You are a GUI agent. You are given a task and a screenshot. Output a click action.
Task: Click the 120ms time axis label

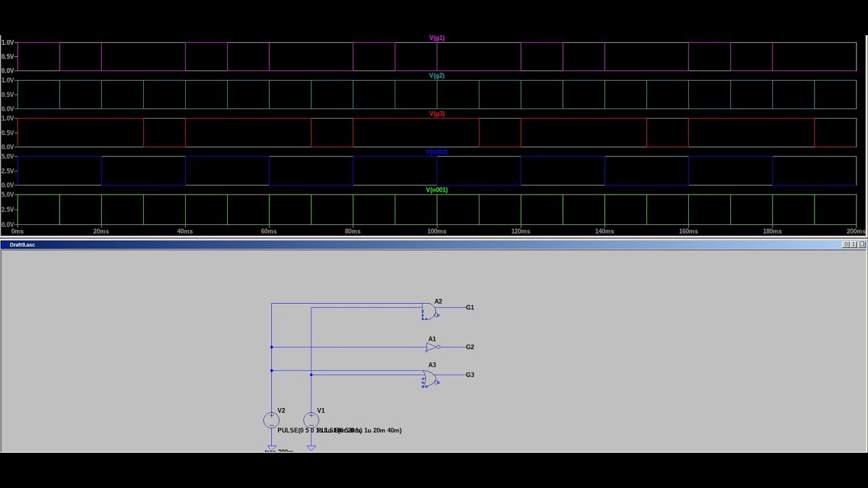pyautogui.click(x=521, y=231)
